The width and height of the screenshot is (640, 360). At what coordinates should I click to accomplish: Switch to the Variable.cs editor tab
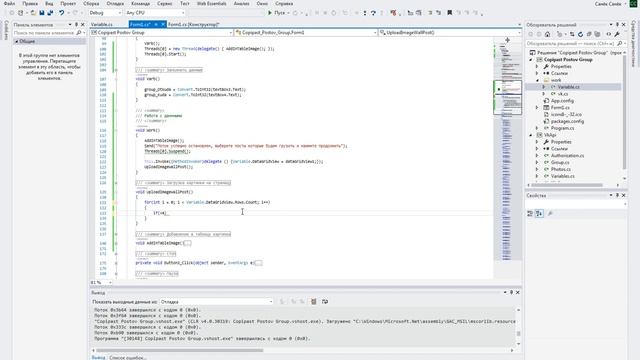pos(102,24)
